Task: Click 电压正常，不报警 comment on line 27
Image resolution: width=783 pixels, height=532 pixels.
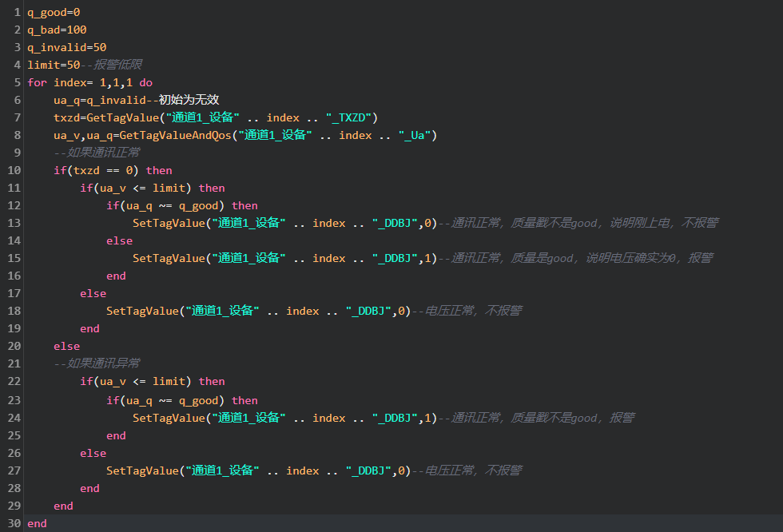Action: tap(467, 470)
